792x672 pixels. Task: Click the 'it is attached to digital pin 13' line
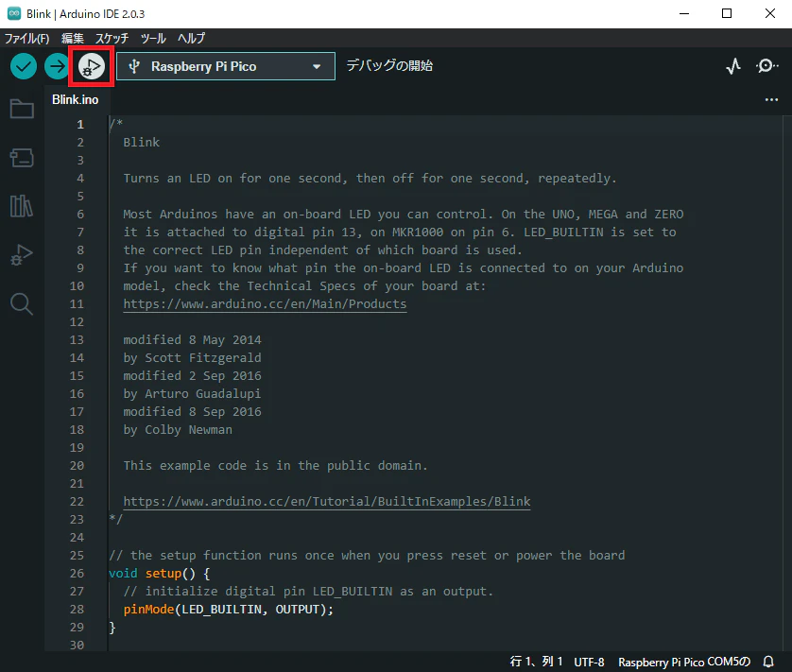coord(400,232)
